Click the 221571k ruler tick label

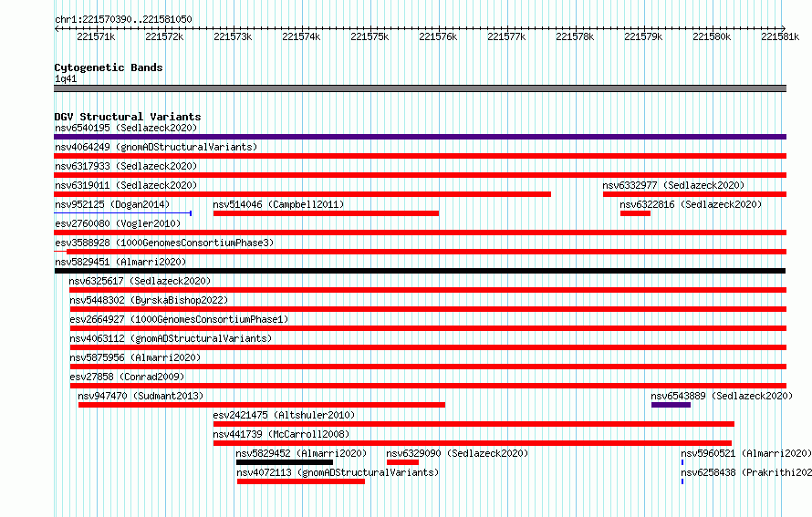coord(96,36)
